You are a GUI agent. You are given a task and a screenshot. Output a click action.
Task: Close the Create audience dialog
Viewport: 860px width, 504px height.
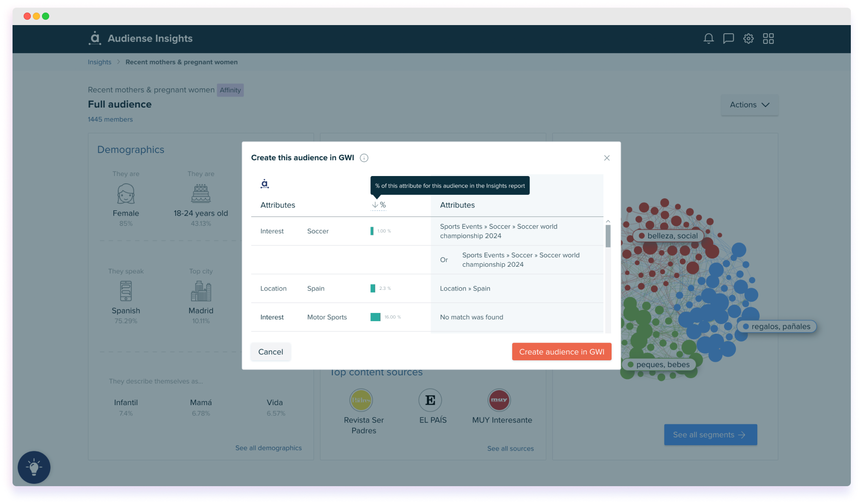pyautogui.click(x=607, y=158)
